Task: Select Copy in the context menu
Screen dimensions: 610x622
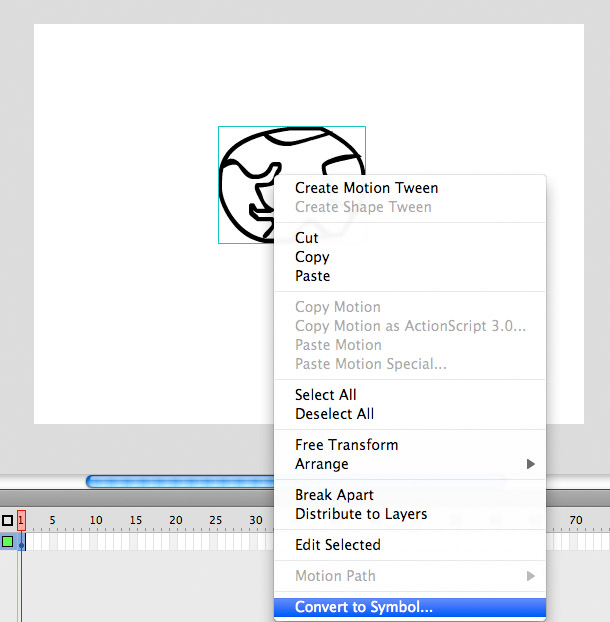Action: point(410,257)
